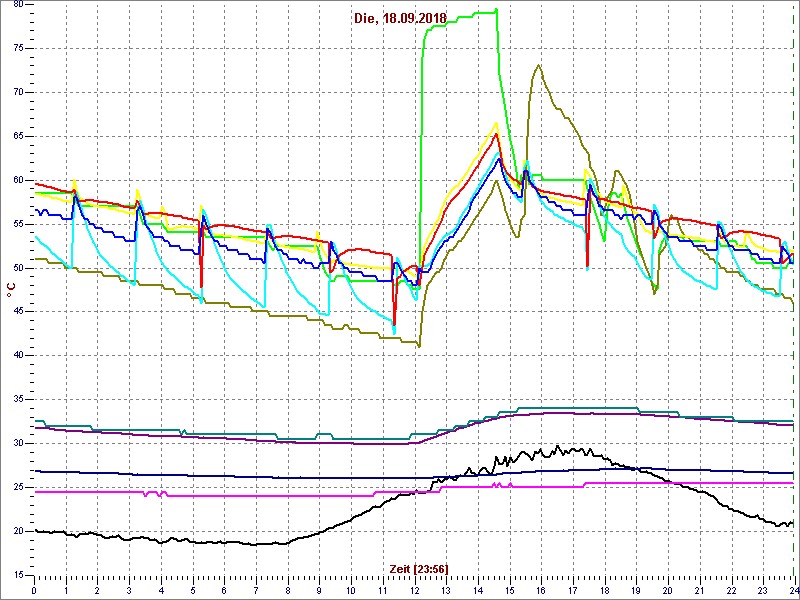Click hour 10 on the time axis

coord(351,591)
